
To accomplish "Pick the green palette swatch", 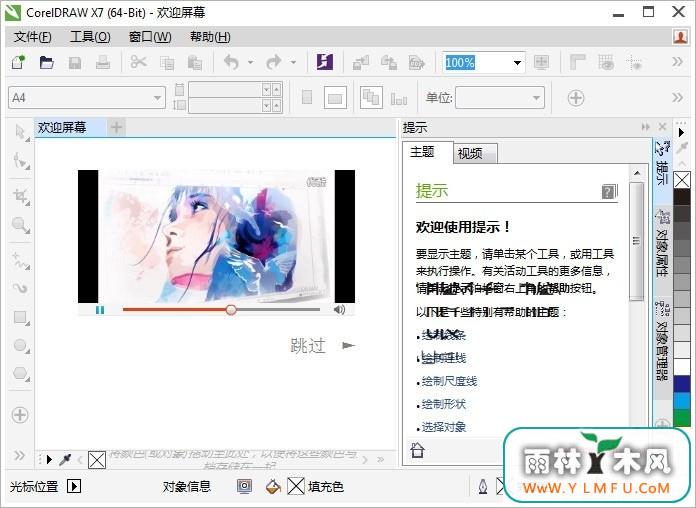I will pos(682,418).
